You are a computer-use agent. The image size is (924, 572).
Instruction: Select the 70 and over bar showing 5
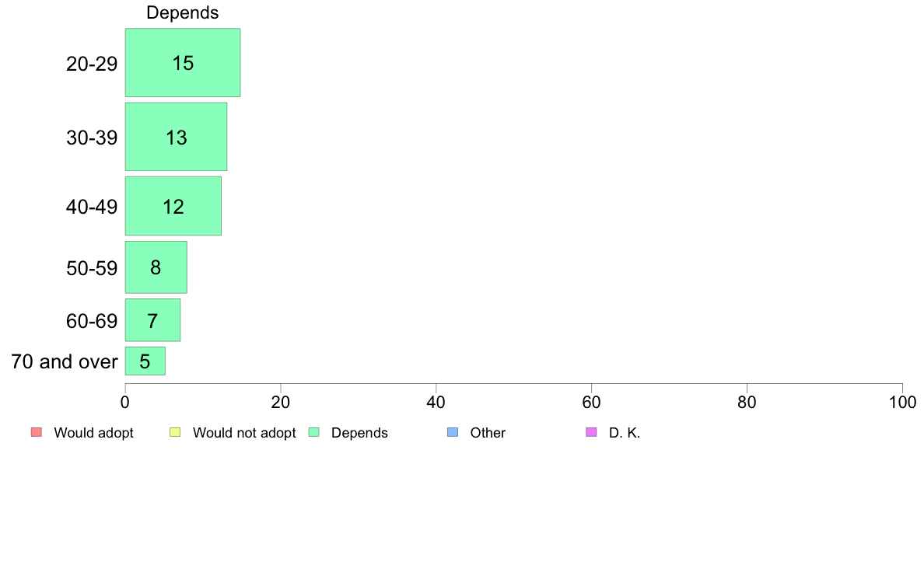(x=145, y=361)
